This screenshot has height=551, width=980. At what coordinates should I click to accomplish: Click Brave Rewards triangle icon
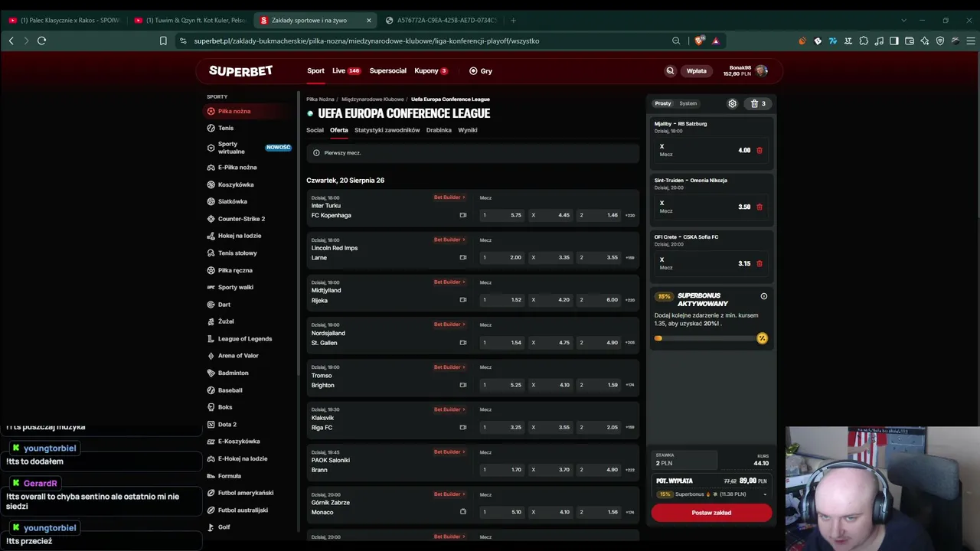(x=716, y=41)
